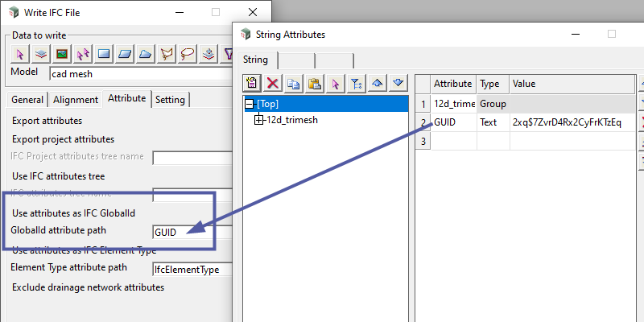Screen dimensions: 644x322
Task: Open the Attribute tab
Action: coord(127,98)
